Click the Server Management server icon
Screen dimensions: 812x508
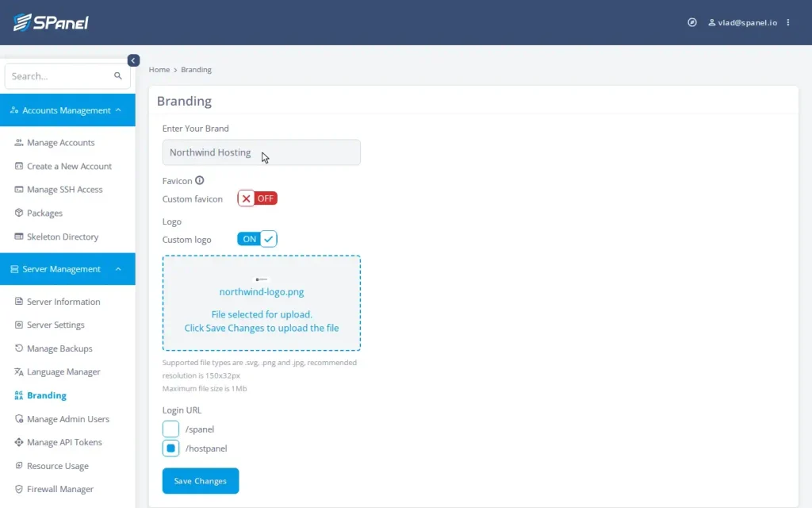14,269
